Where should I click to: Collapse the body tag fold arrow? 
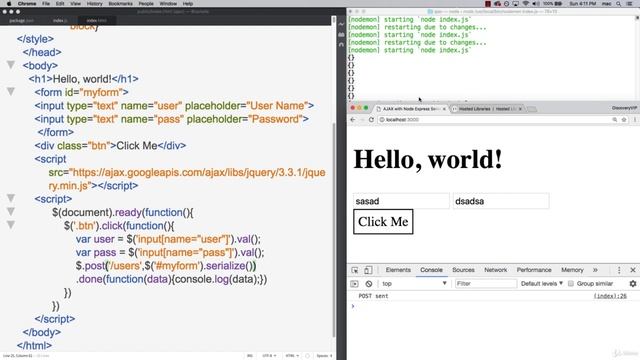(x=11, y=65)
